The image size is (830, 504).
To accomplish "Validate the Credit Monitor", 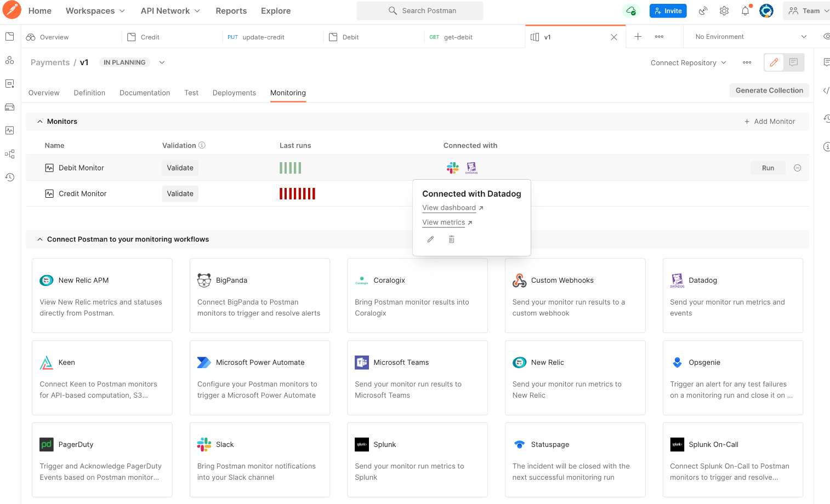I will (180, 193).
